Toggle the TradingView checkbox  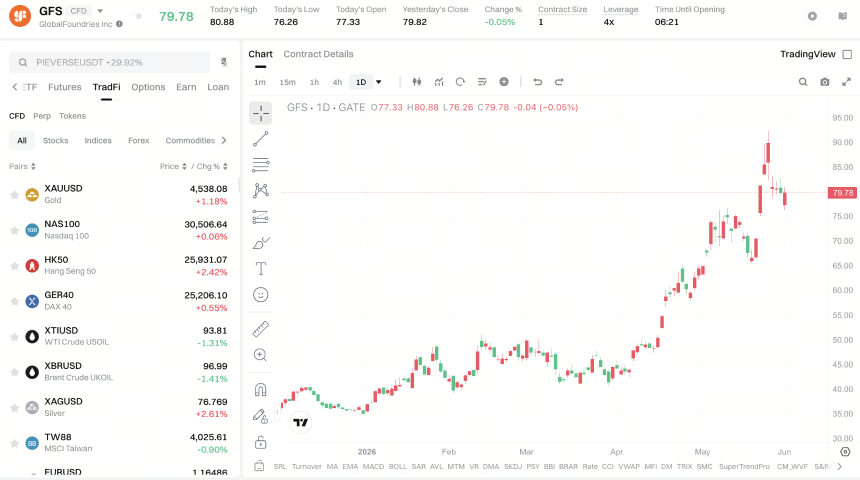coord(847,54)
